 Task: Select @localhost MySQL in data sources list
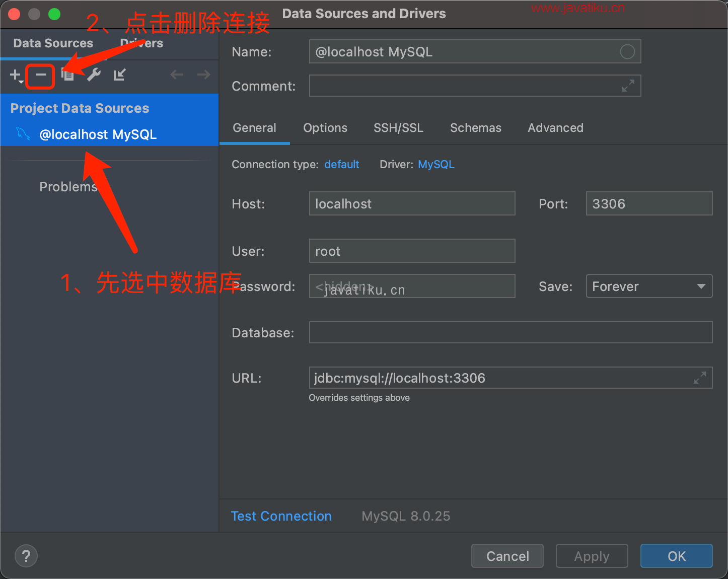pos(109,134)
